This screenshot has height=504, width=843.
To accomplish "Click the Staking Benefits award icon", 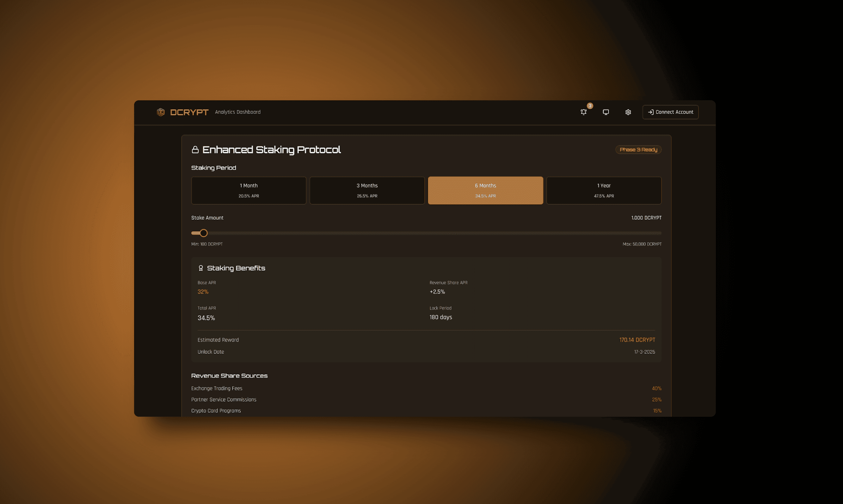I will (201, 268).
